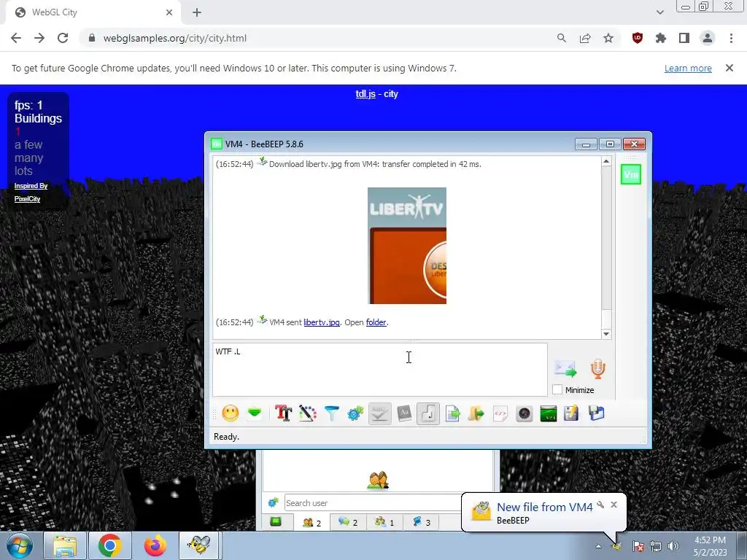Image resolution: width=747 pixels, height=560 pixels.
Task: Click the orange microphone voice message icon
Action: [598, 369]
